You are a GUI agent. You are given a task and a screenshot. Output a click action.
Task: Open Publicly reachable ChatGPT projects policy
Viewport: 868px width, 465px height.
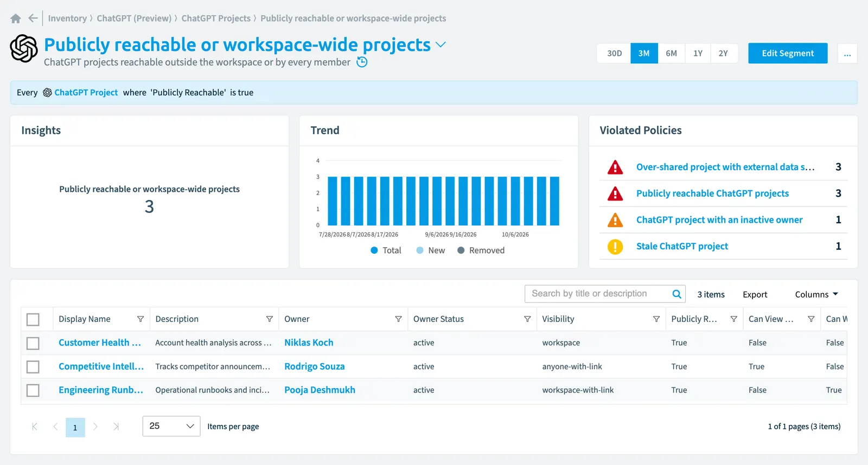coord(712,193)
